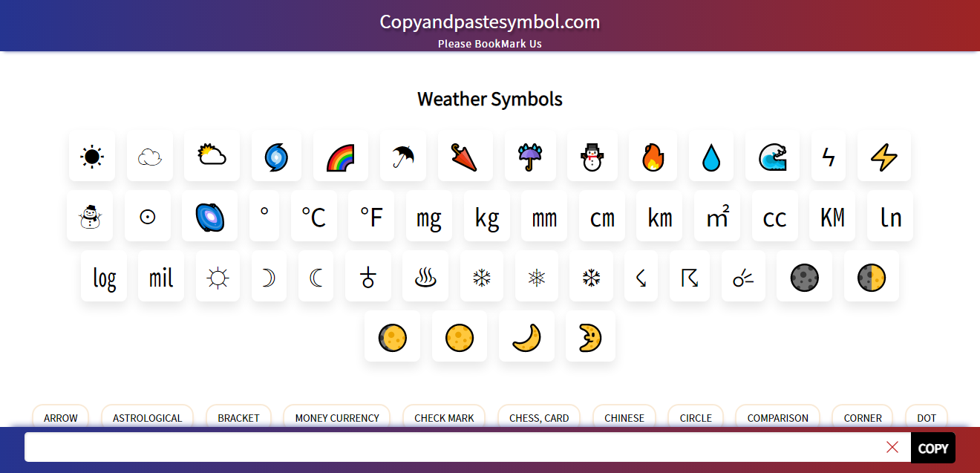Screen dimensions: 980x473
Task: Clear the text box with red X
Action: click(x=892, y=447)
